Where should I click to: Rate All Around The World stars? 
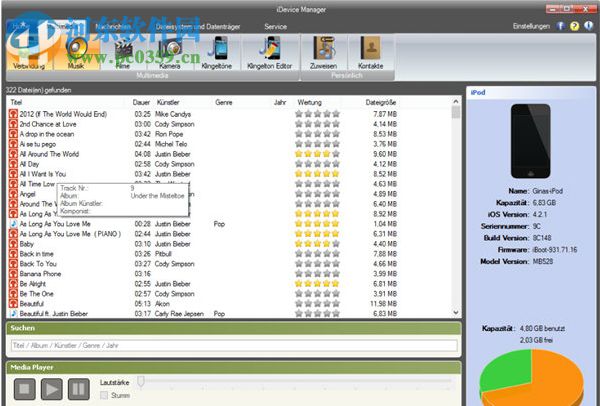pyautogui.click(x=317, y=154)
